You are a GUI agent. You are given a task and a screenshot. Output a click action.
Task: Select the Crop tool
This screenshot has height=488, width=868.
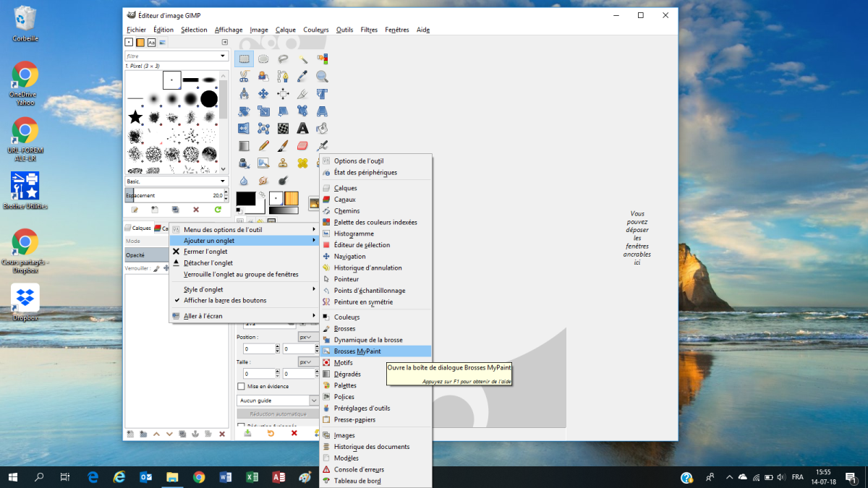[302, 94]
